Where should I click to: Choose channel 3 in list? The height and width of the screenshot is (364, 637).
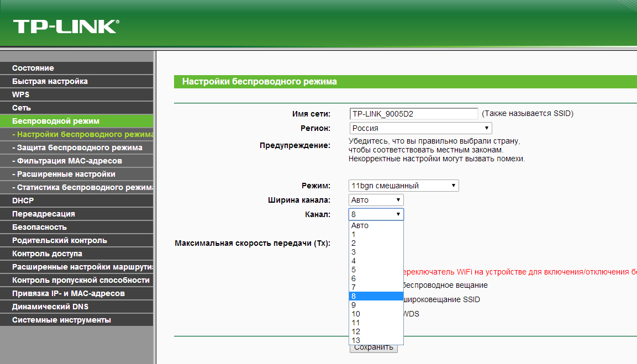pyautogui.click(x=376, y=252)
